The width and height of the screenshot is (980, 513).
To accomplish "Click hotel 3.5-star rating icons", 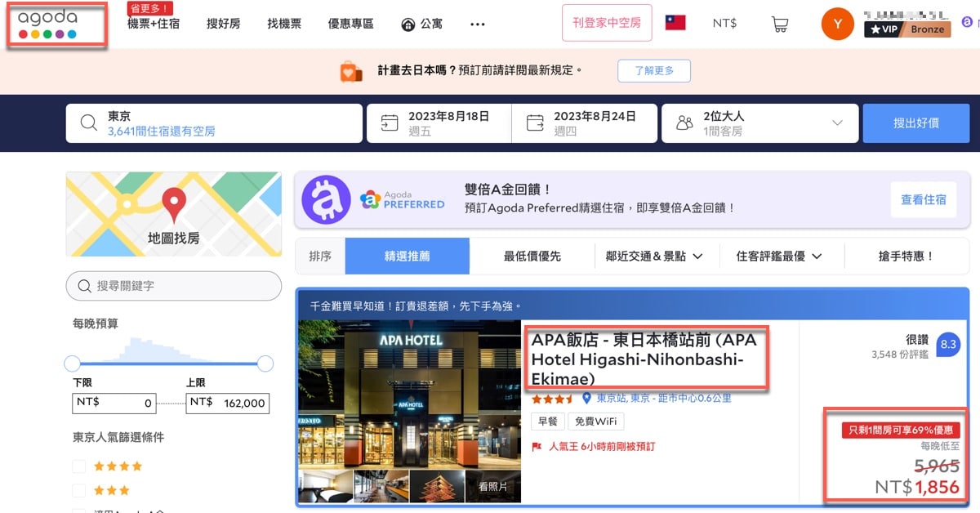I will click(553, 399).
